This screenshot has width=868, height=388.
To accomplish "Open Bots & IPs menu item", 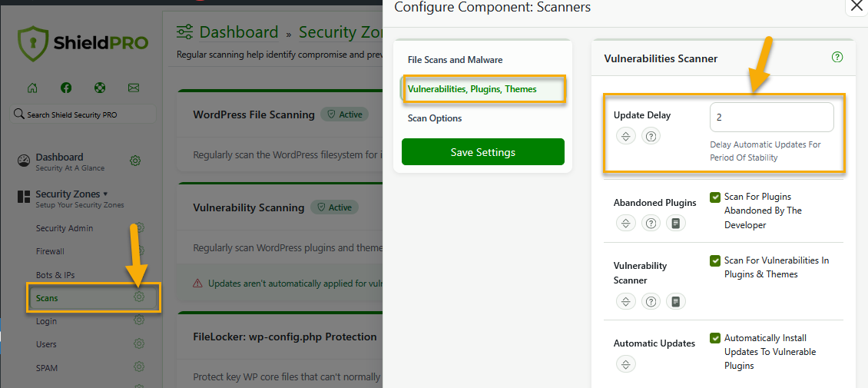I will click(55, 274).
